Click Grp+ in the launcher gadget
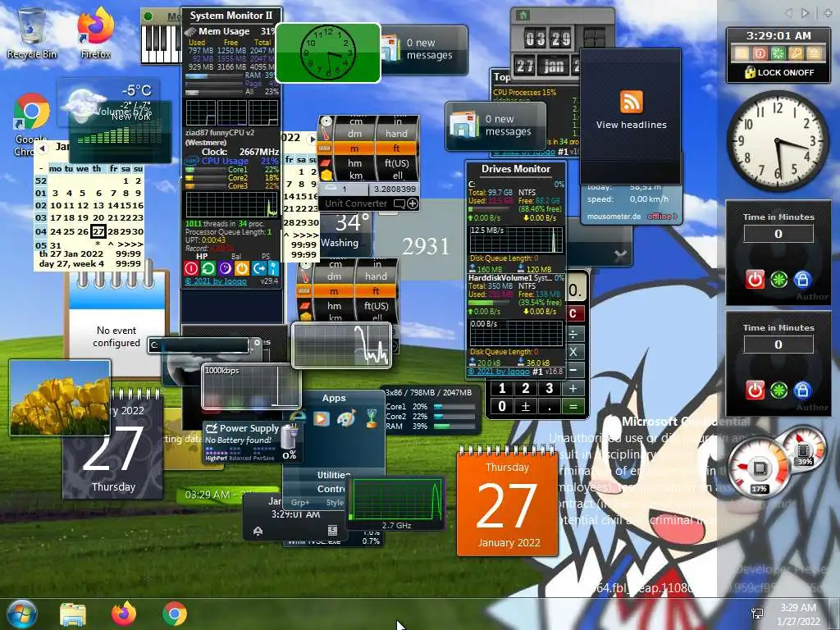Viewport: 840px width, 630px height. [300, 503]
